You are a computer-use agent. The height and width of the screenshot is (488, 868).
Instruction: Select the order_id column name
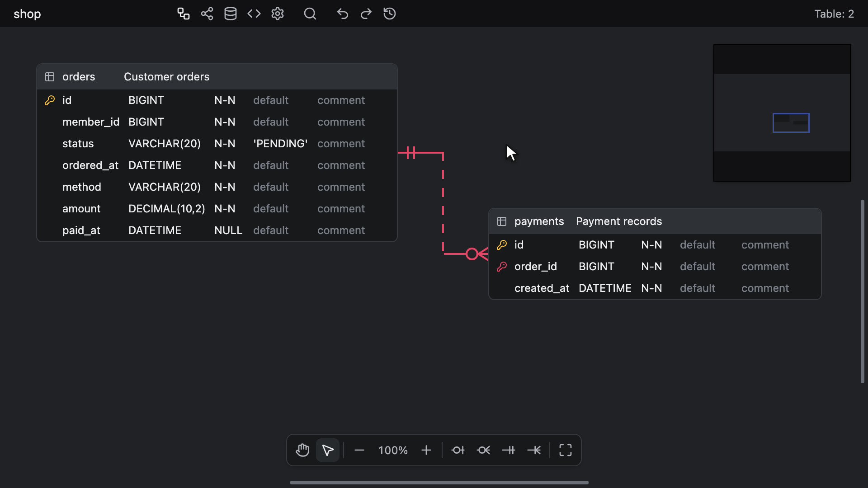(536, 267)
